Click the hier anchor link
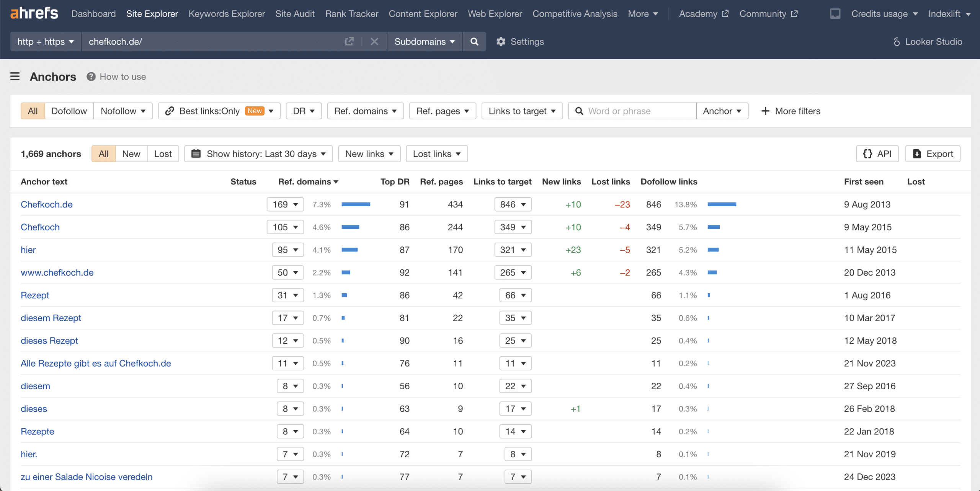Viewport: 980px width, 491px height. point(28,250)
